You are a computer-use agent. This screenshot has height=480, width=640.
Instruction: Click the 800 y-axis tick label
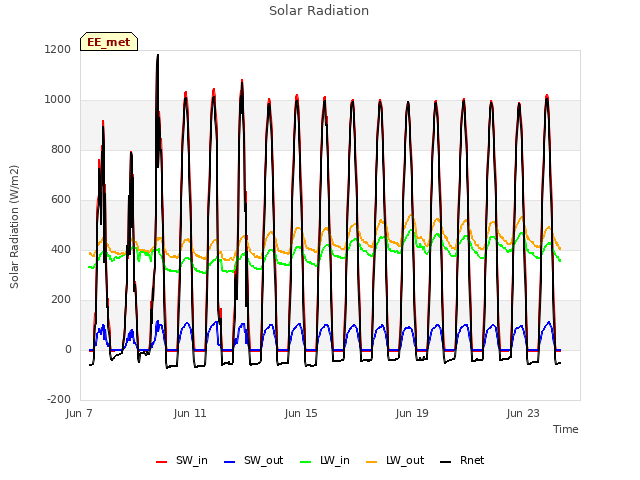click(x=61, y=149)
